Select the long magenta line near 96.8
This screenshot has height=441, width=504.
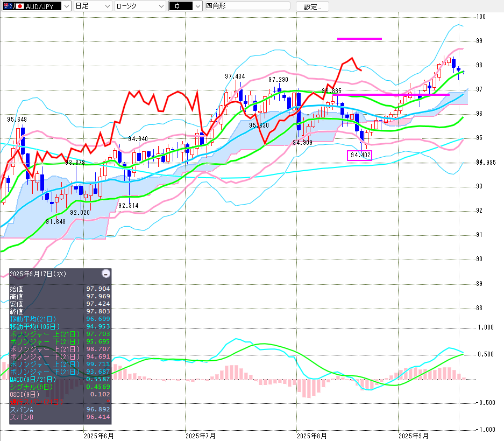click(393, 95)
